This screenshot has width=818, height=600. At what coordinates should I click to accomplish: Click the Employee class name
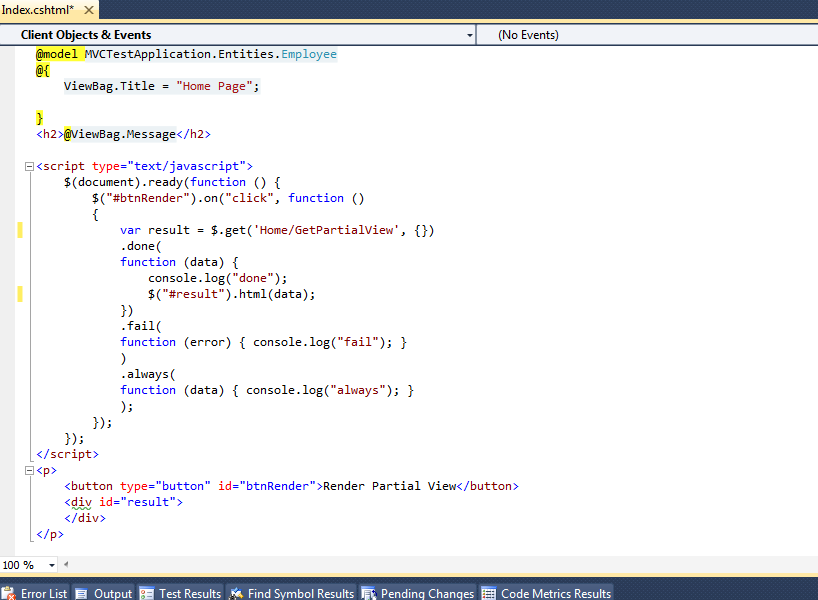point(309,54)
